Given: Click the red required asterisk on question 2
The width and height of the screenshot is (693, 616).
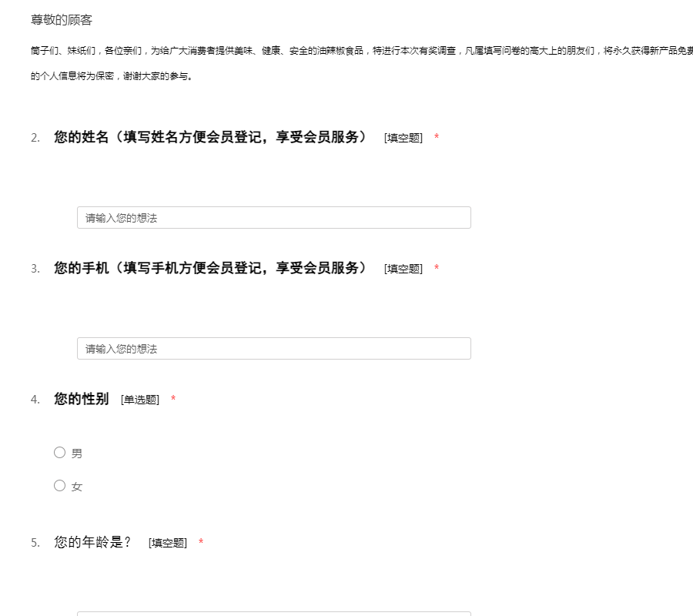Looking at the screenshot, I should pyautogui.click(x=437, y=138).
